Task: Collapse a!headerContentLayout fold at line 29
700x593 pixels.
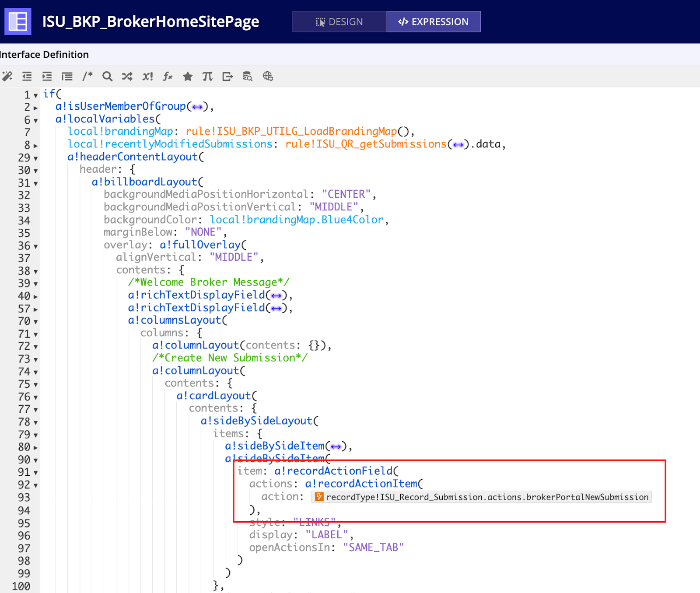Action: [35, 158]
